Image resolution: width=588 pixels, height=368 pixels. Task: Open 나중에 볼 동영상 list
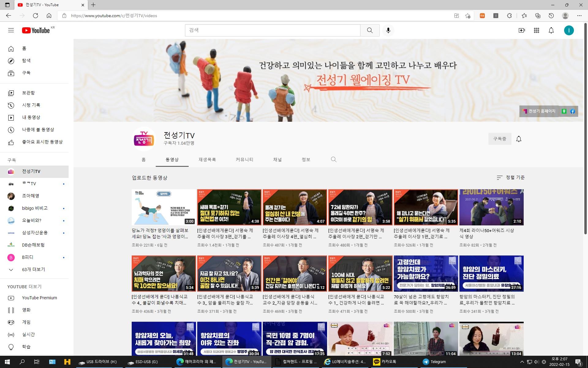(x=34, y=129)
